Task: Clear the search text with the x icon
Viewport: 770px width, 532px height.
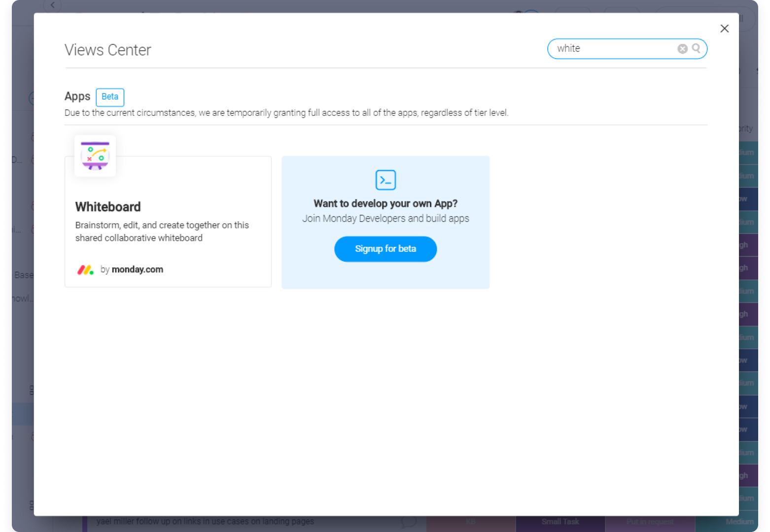Action: pyautogui.click(x=682, y=49)
